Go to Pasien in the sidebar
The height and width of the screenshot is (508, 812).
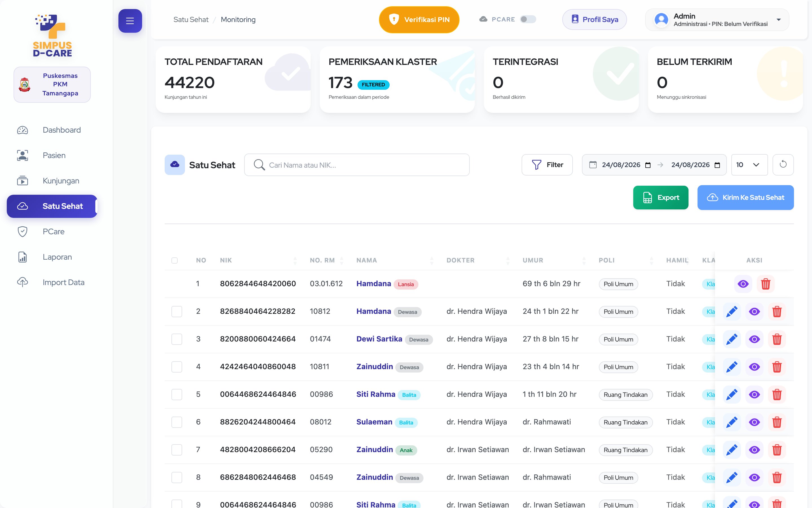click(x=52, y=156)
